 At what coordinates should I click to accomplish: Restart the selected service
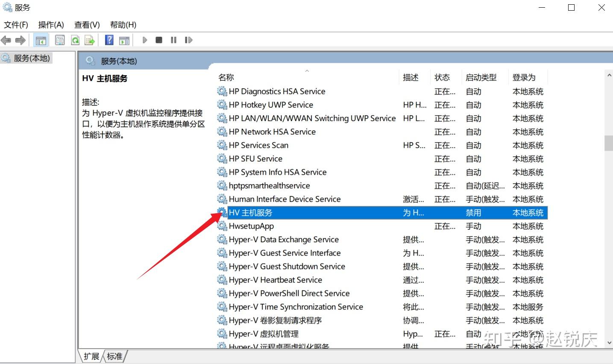click(188, 40)
